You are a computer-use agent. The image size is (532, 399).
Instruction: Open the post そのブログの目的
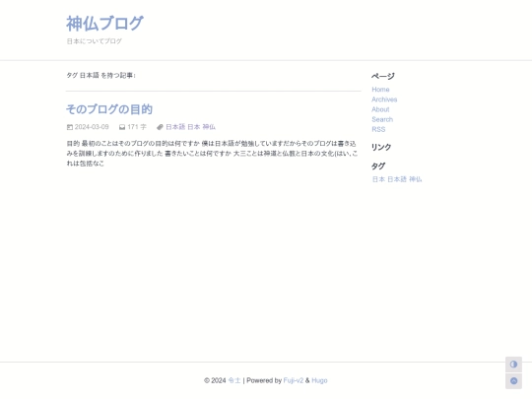(109, 109)
